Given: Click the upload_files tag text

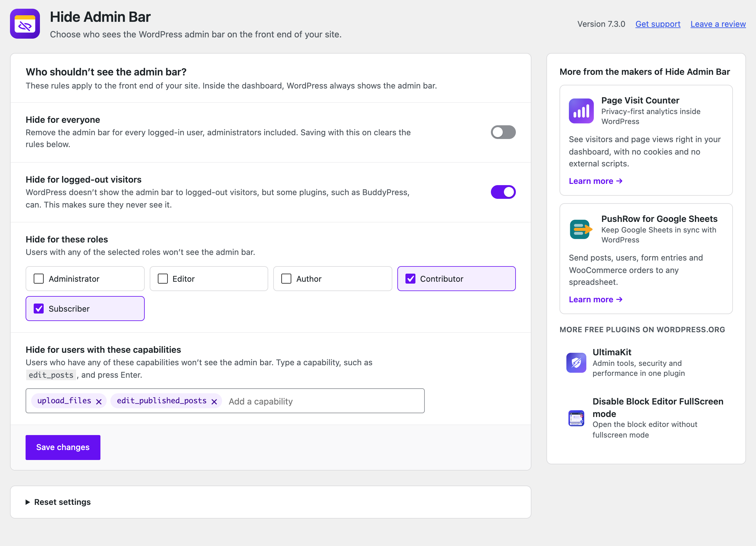Looking at the screenshot, I should (x=64, y=401).
